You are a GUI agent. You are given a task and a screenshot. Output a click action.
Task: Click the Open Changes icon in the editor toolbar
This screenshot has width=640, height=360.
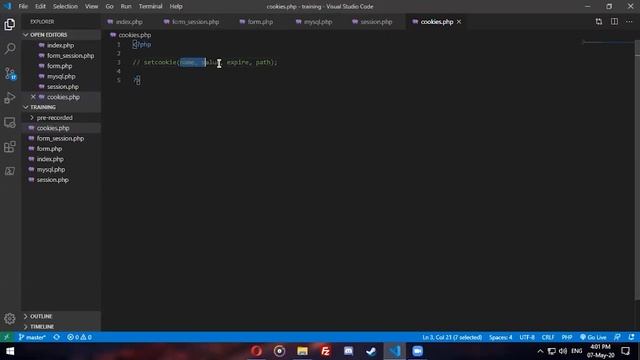599,22
